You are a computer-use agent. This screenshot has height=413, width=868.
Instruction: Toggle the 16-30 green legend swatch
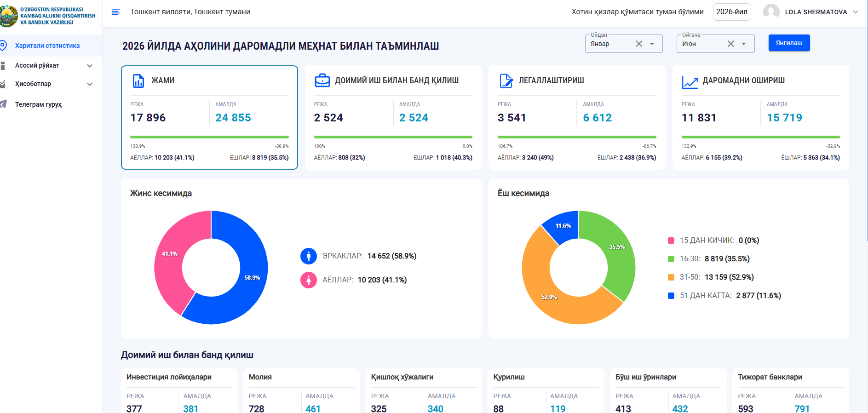click(x=671, y=259)
